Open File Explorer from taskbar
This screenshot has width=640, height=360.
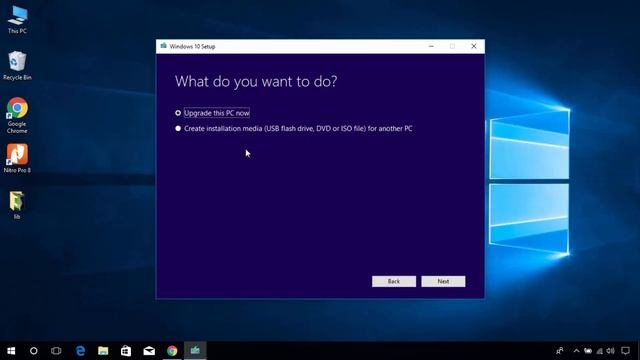tap(103, 351)
